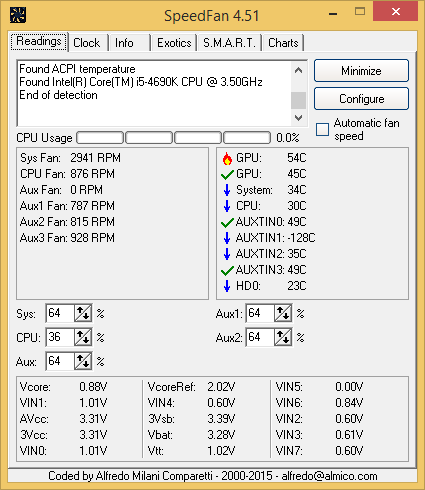Click the Aux2 speed spinner arrows

[283, 337]
